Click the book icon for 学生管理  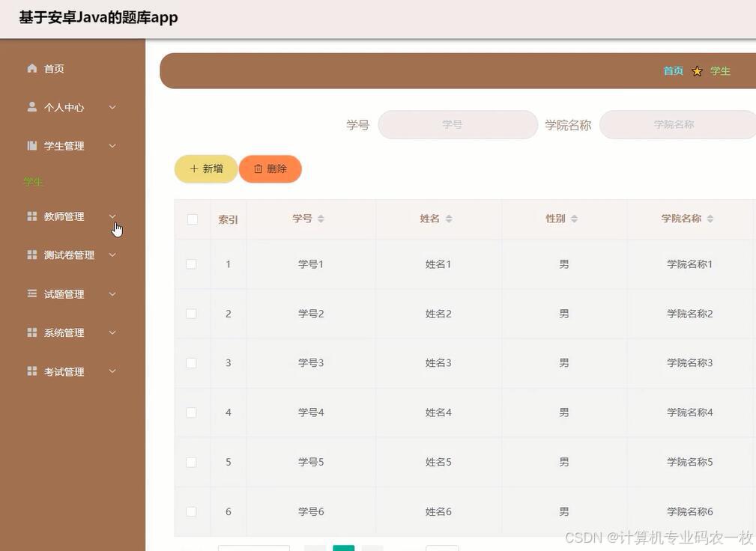31,145
